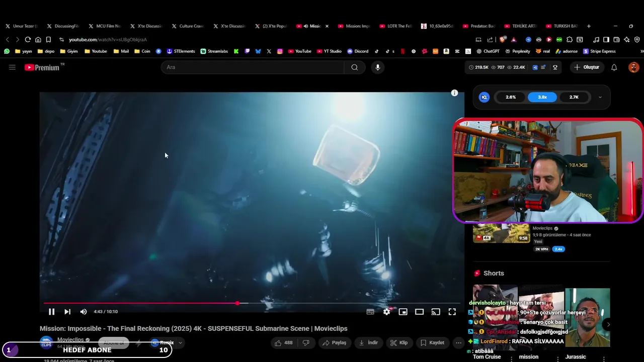The width and height of the screenshot is (644, 362).
Task: Expand the Remix dropdown arrow
Action: point(180,343)
